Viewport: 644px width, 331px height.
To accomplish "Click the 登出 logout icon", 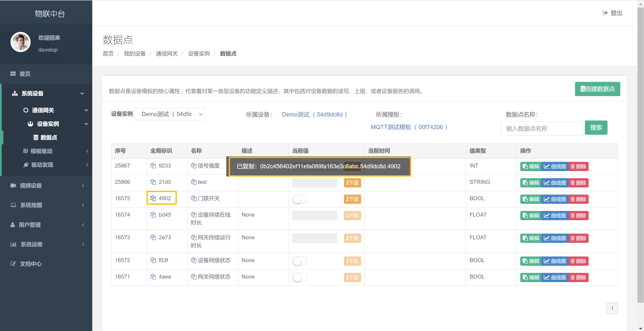I will [605, 13].
